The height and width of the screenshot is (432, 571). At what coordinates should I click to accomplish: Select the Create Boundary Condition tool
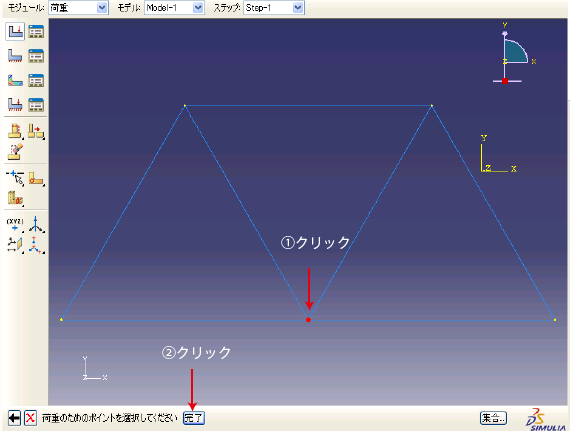click(x=15, y=56)
